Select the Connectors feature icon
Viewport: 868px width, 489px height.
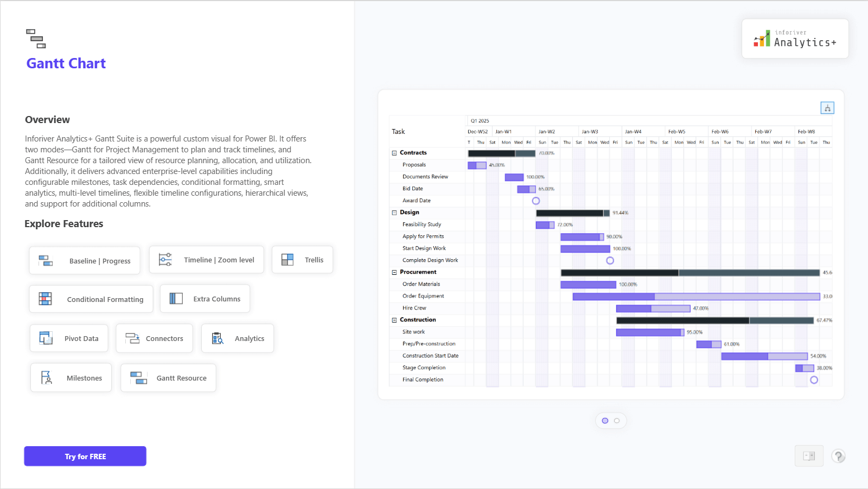[x=132, y=338]
